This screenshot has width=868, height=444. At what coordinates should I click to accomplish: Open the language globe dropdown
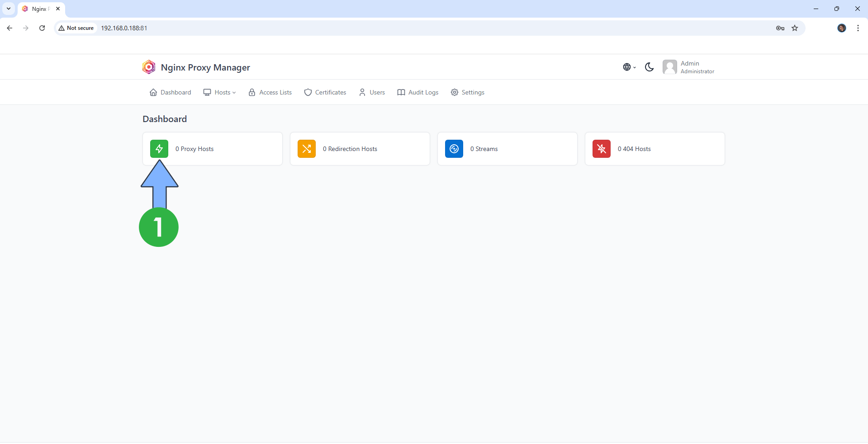629,66
